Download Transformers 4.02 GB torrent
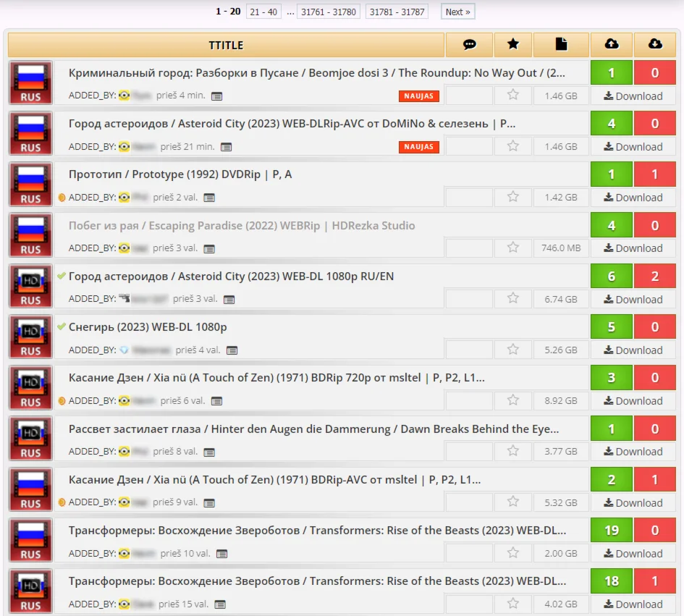 click(633, 604)
